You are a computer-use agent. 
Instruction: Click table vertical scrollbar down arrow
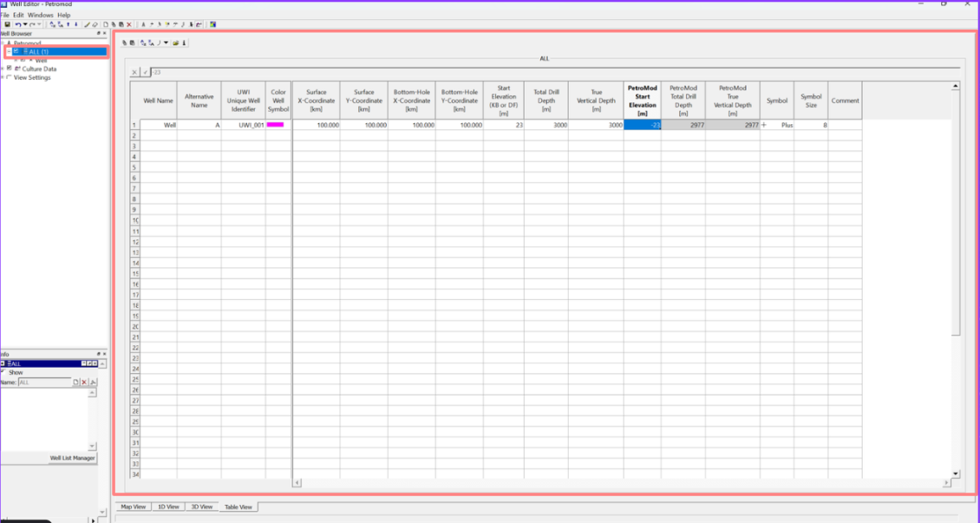(955, 474)
